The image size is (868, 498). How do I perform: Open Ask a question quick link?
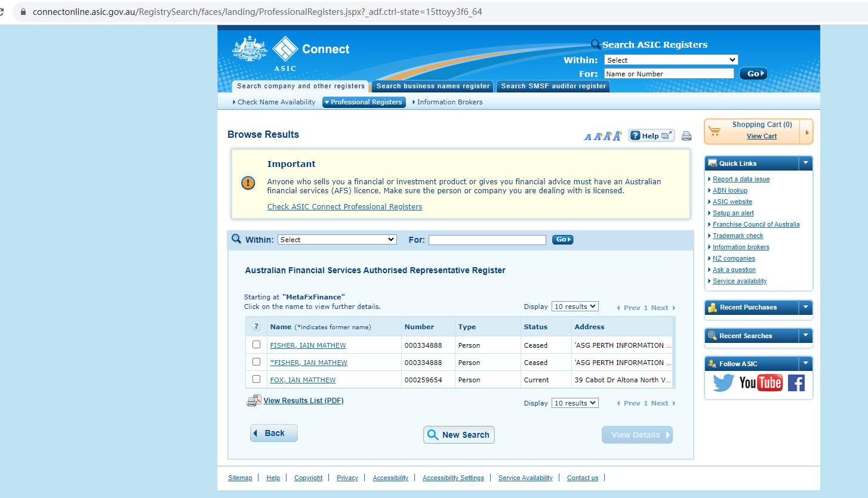[x=734, y=270]
